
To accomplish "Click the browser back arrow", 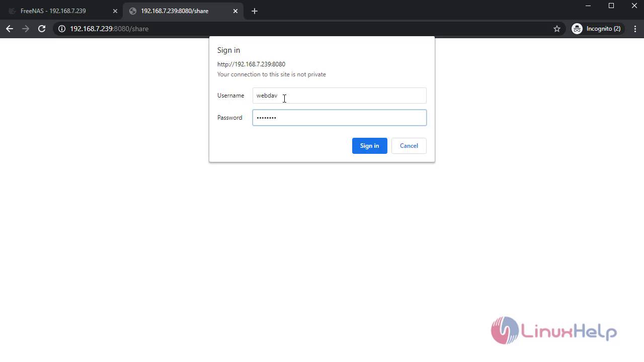I will pyautogui.click(x=10, y=29).
